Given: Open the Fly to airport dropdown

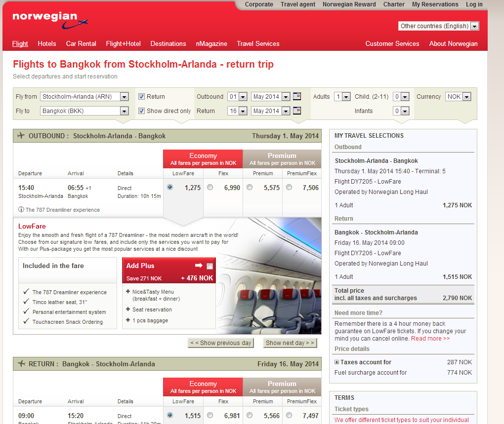Looking at the screenshot, I should 84,111.
